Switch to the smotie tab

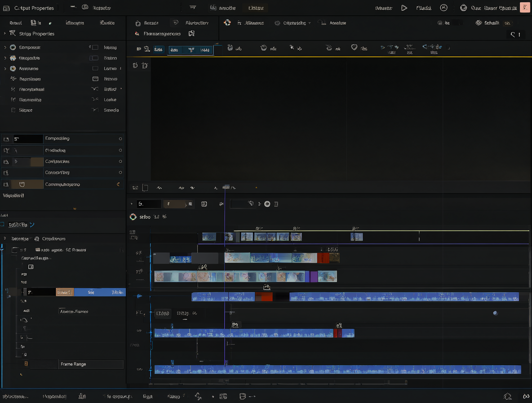tap(222, 8)
